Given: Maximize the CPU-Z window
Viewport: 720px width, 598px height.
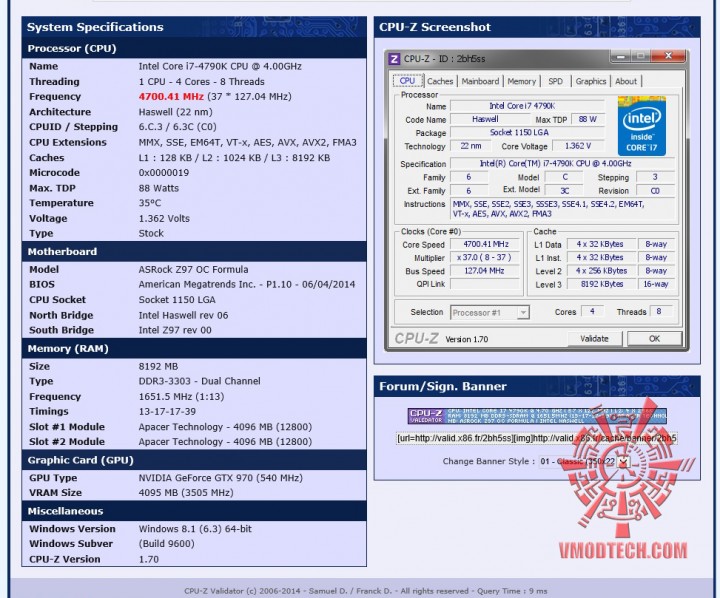Looking at the screenshot, I should pyautogui.click(x=640, y=56).
